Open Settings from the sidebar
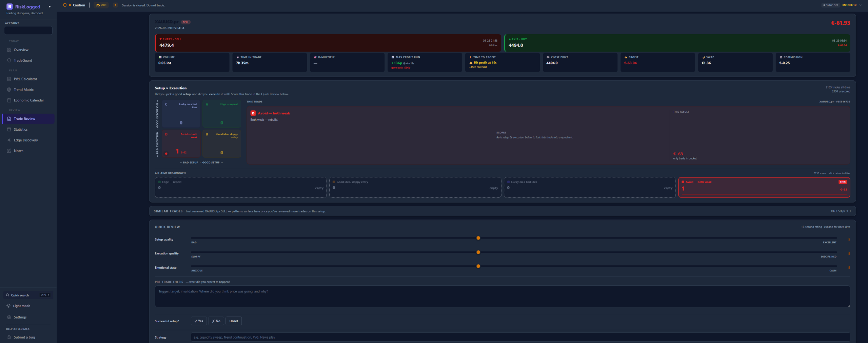 pyautogui.click(x=28, y=317)
